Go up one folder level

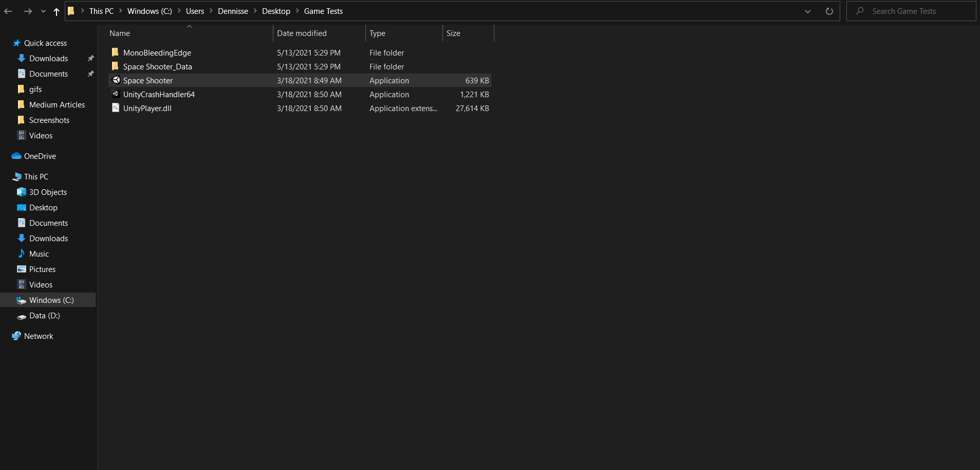[x=57, y=11]
